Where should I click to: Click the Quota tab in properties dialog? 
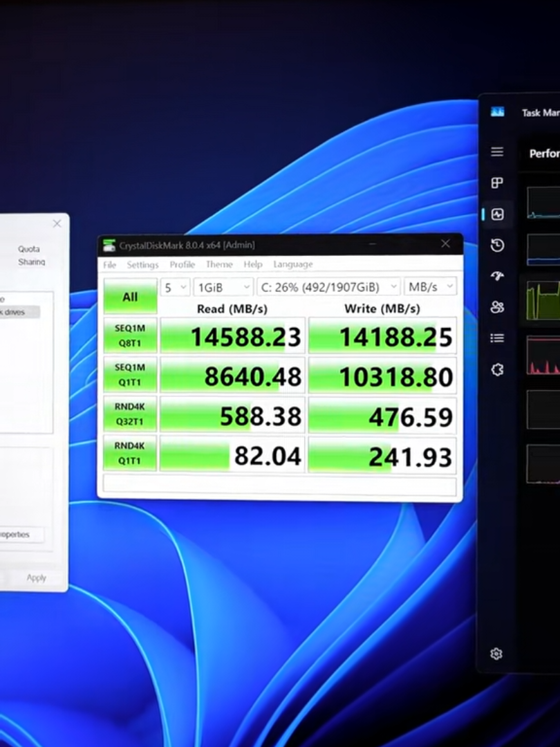tap(28, 249)
